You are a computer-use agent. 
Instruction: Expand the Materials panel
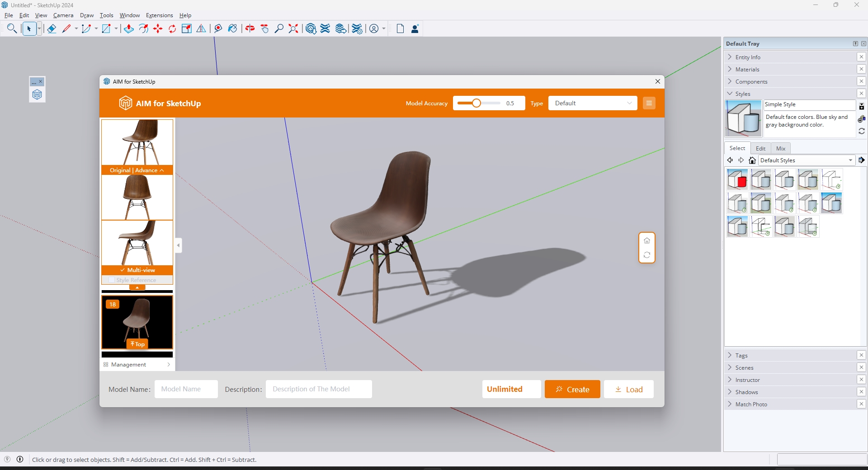coord(747,70)
